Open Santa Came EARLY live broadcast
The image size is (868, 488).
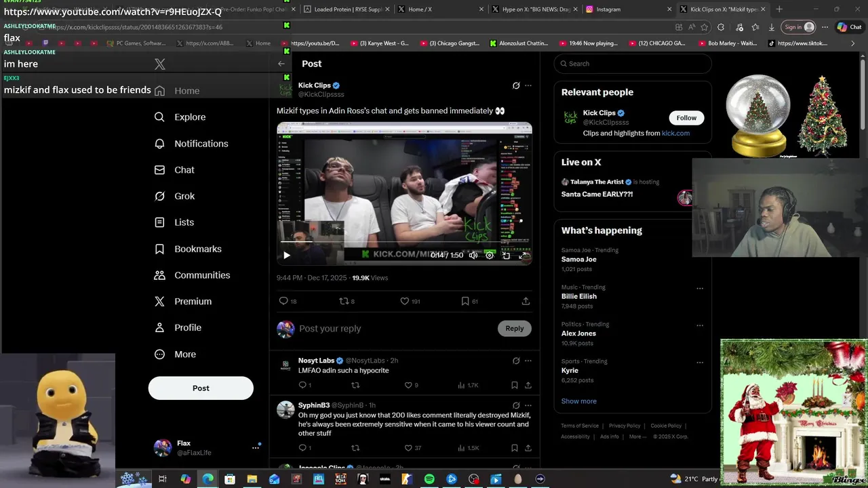tap(597, 195)
